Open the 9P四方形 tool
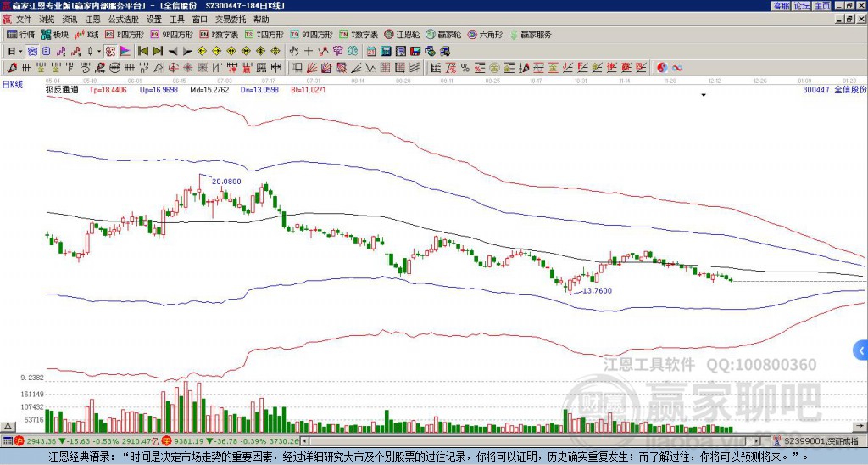Viewport: 868px width, 465px height. tap(172, 34)
